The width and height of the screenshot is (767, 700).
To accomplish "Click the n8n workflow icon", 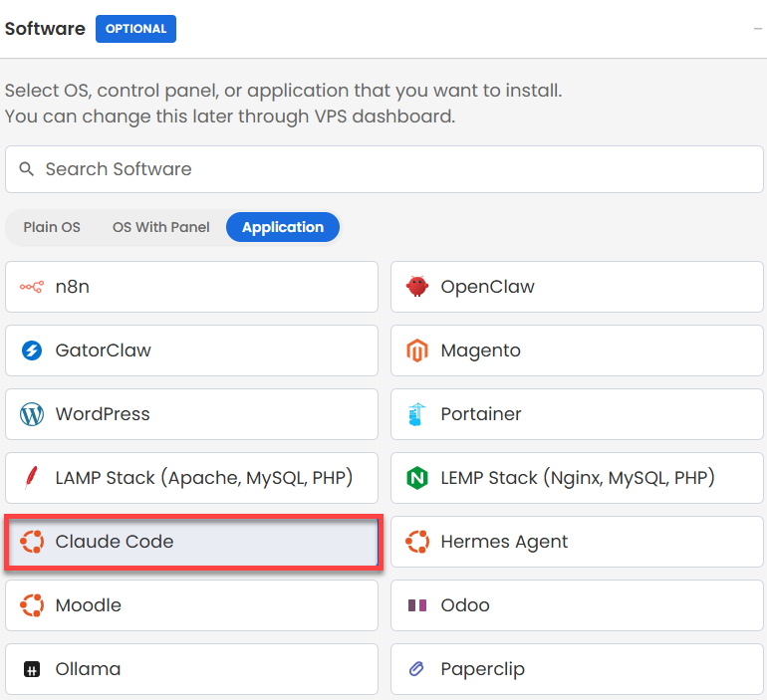I will coord(32,287).
